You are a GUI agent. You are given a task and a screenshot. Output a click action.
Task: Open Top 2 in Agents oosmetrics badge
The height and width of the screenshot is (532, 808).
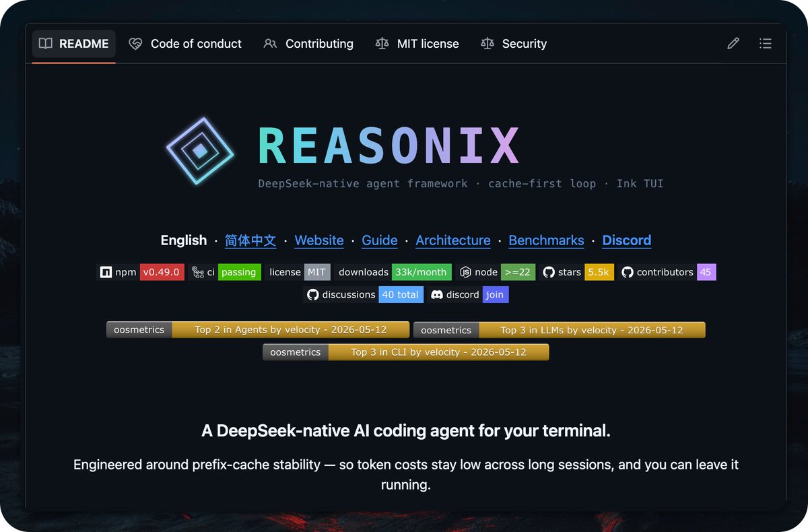click(x=258, y=330)
